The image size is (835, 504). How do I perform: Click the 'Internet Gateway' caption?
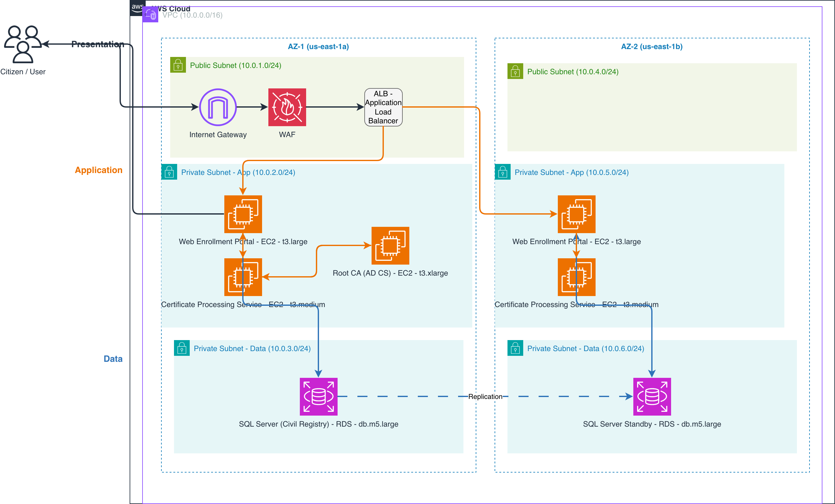(218, 135)
